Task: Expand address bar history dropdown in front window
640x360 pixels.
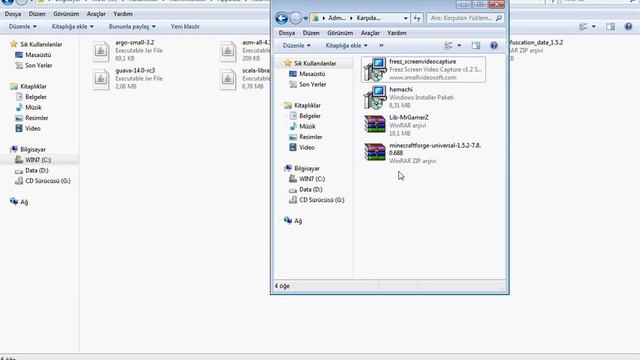Action: point(405,18)
